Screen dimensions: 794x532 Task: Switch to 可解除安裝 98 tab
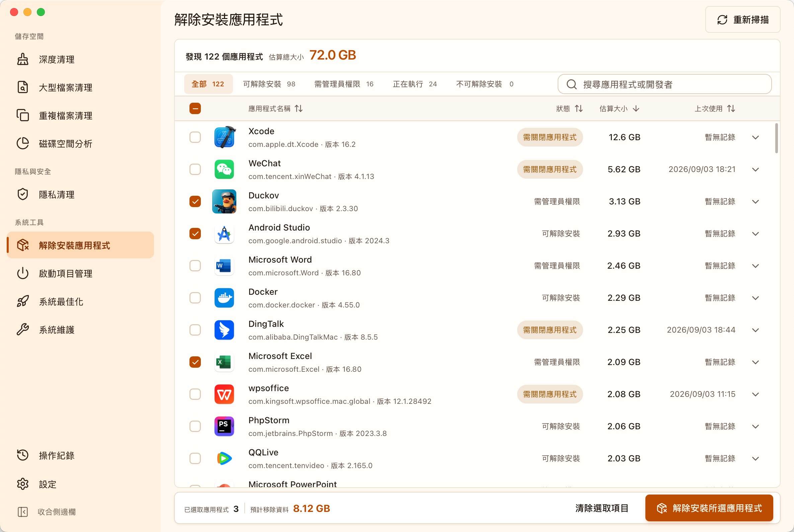coord(269,84)
